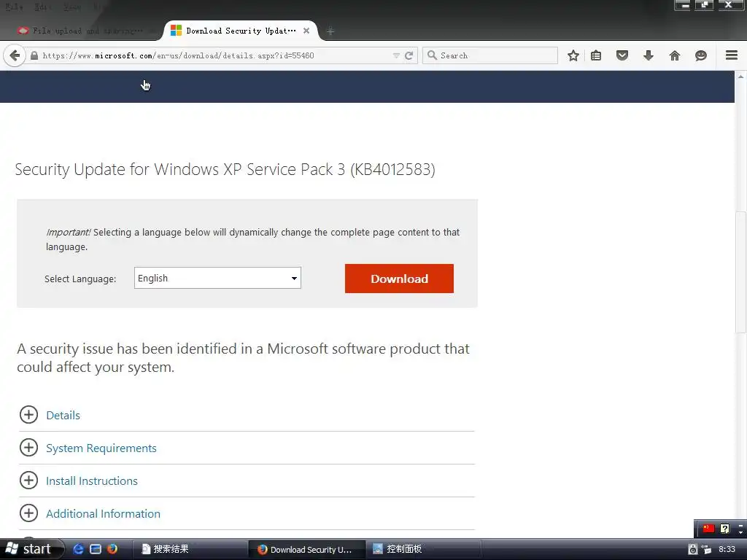Switch to Download Security U... taskbar button
The height and width of the screenshot is (560, 747).
(307, 549)
